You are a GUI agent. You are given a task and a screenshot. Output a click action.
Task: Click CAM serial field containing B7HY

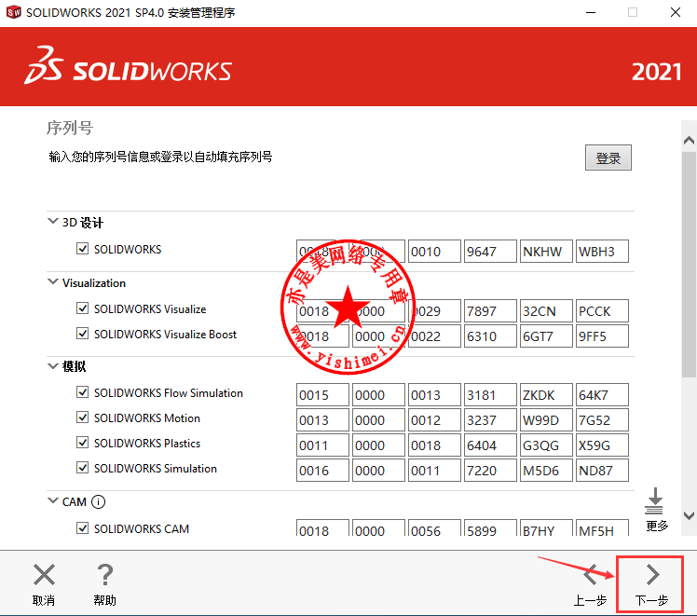click(x=546, y=527)
